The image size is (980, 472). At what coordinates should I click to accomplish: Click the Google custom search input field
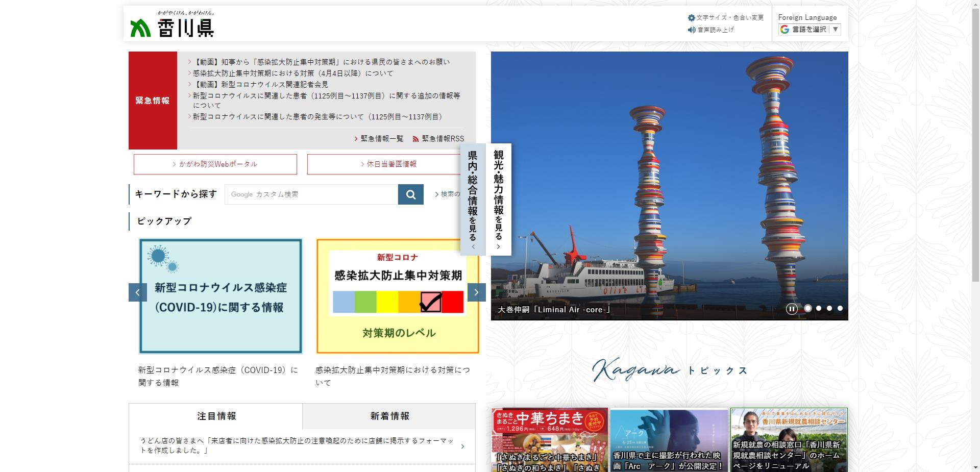(311, 194)
